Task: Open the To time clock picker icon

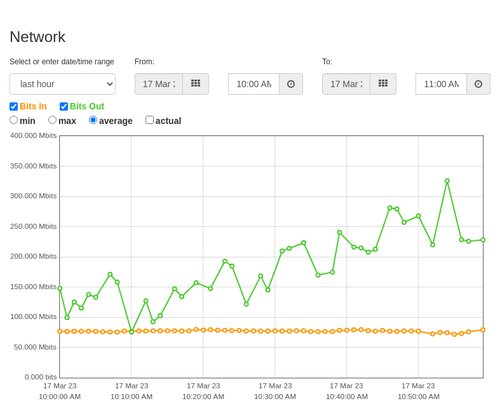Action: (478, 84)
